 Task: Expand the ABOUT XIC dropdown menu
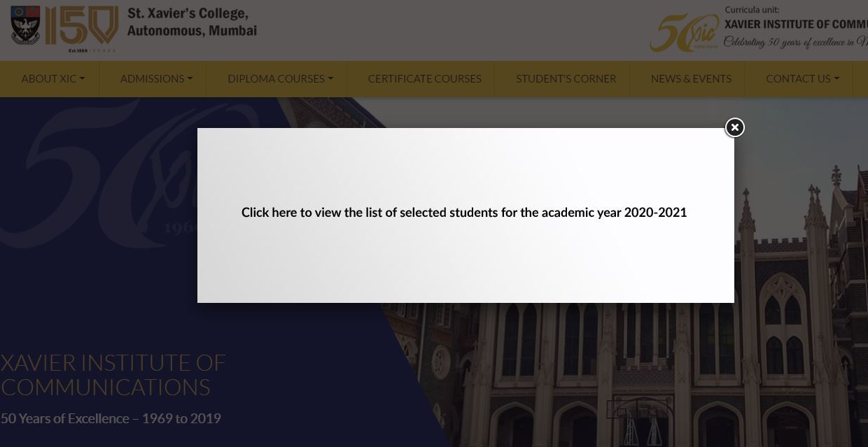point(52,79)
